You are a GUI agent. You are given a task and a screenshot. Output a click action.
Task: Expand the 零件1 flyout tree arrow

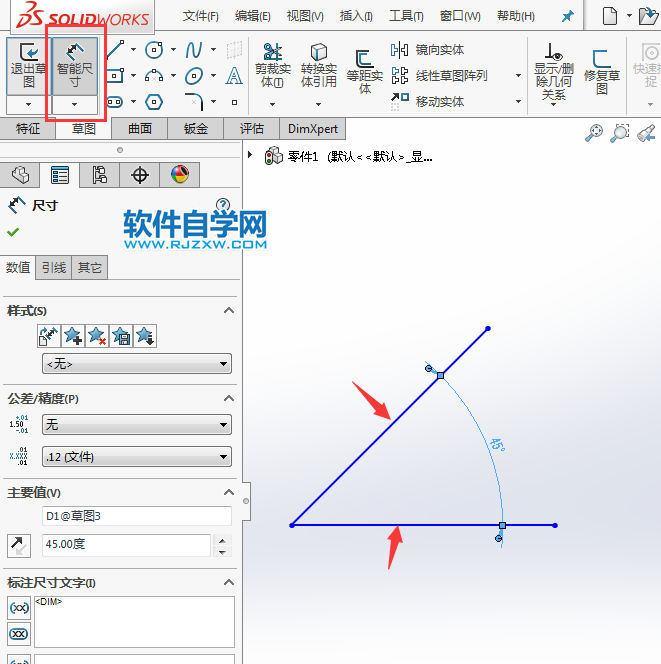pyautogui.click(x=250, y=155)
